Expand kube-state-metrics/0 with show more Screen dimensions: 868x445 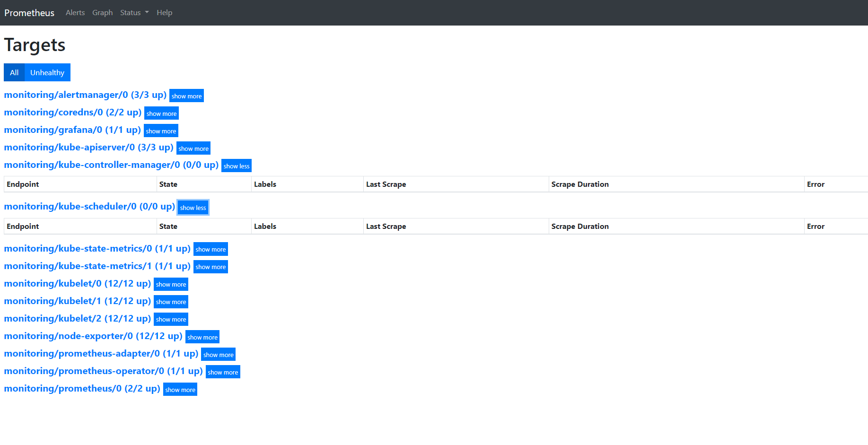210,249
